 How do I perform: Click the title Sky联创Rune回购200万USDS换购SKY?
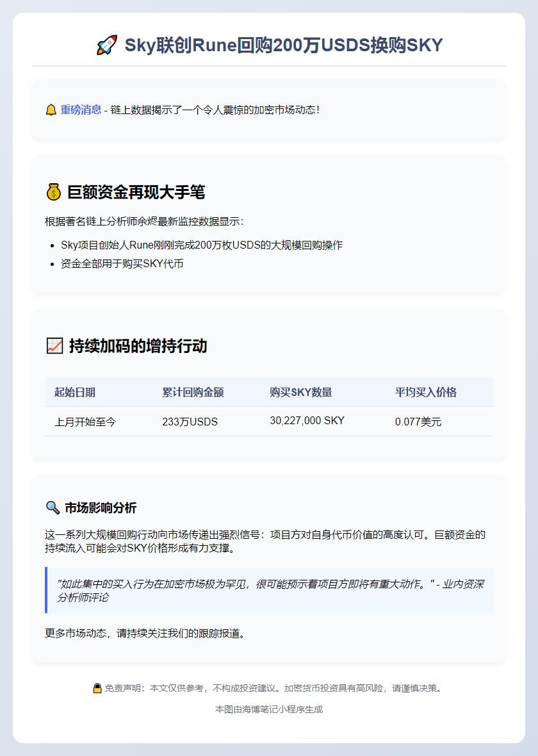coord(284,45)
